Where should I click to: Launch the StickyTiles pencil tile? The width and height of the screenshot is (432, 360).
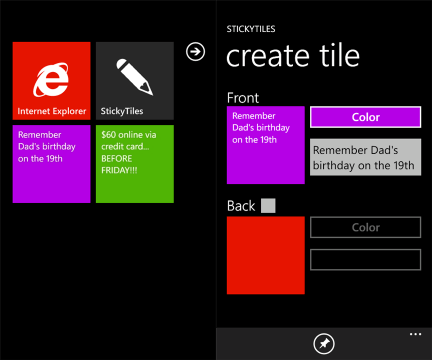(135, 81)
